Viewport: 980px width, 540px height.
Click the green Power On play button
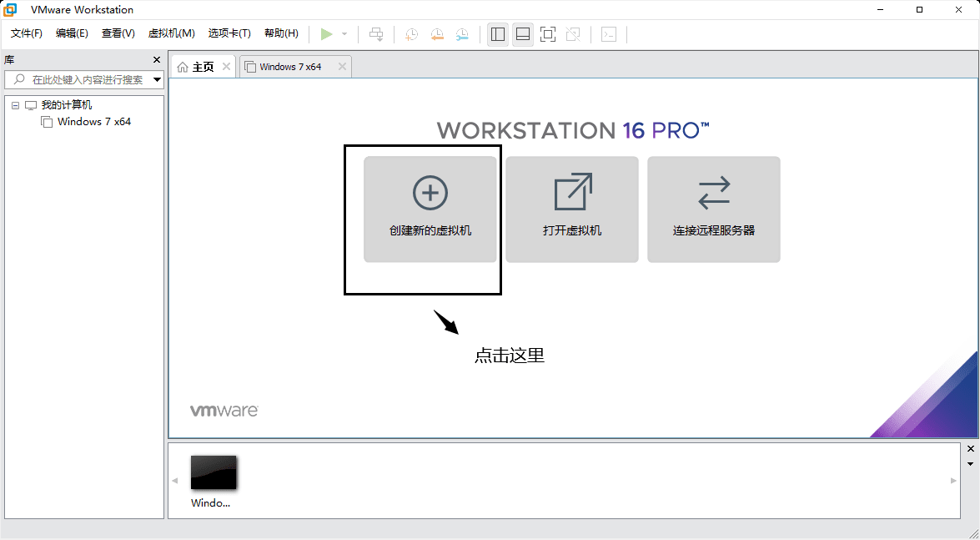326,33
